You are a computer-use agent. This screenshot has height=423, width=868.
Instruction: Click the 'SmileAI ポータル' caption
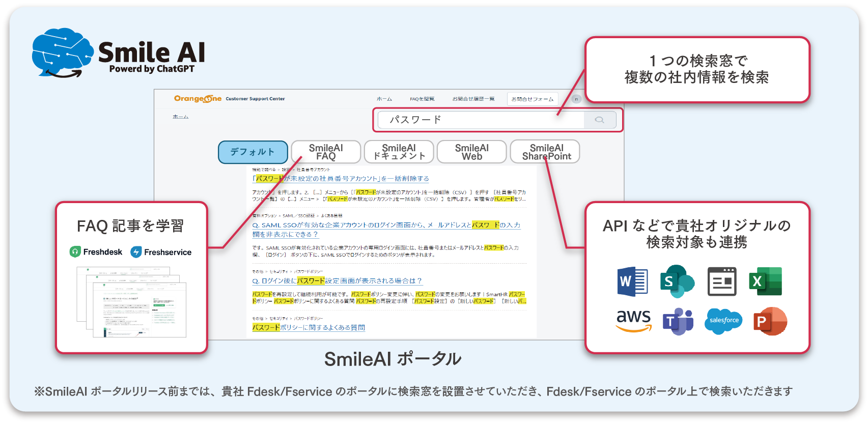[393, 359]
